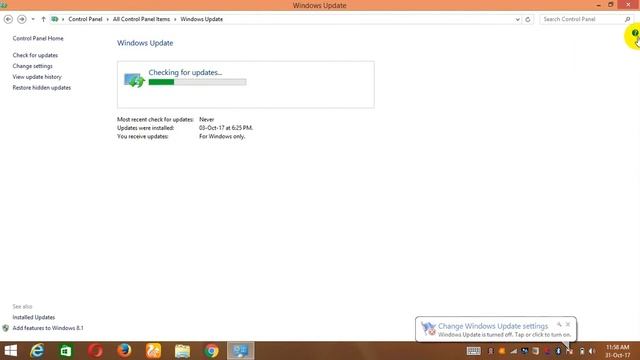Viewport: 640px width, 360px height.
Task: Click Add features to Windows 8.1
Action: [48, 328]
